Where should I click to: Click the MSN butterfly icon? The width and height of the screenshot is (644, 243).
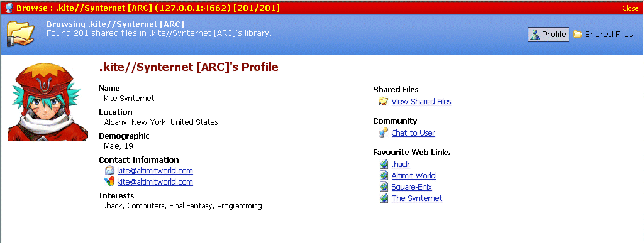(x=109, y=181)
